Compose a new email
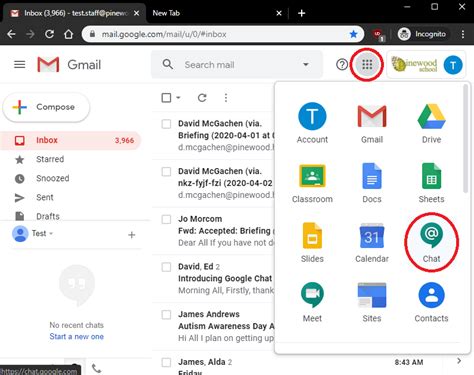 46,107
